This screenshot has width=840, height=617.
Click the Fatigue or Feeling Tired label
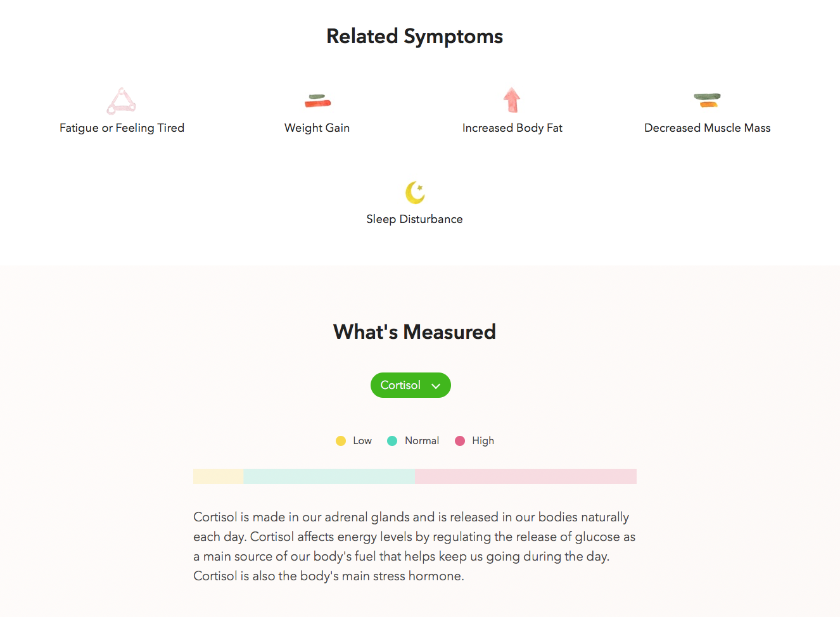(122, 128)
